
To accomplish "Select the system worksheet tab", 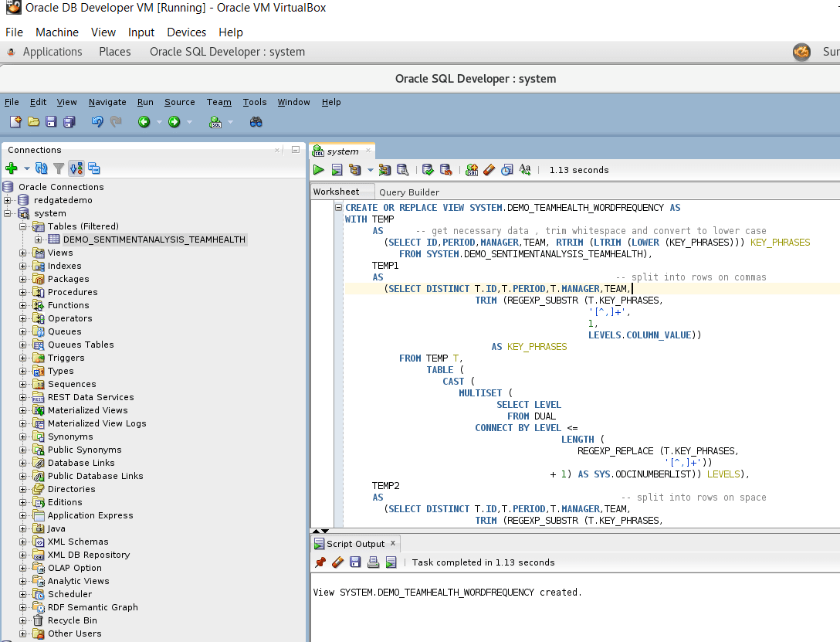I will (x=342, y=151).
